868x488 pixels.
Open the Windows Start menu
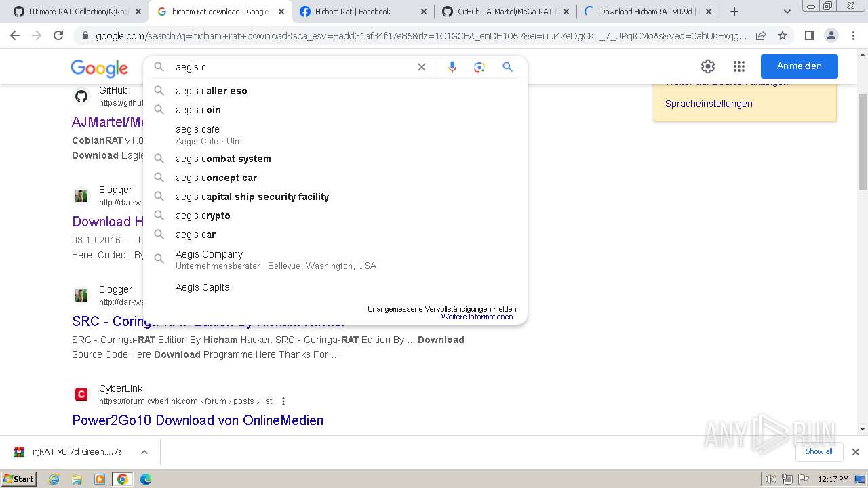[19, 479]
